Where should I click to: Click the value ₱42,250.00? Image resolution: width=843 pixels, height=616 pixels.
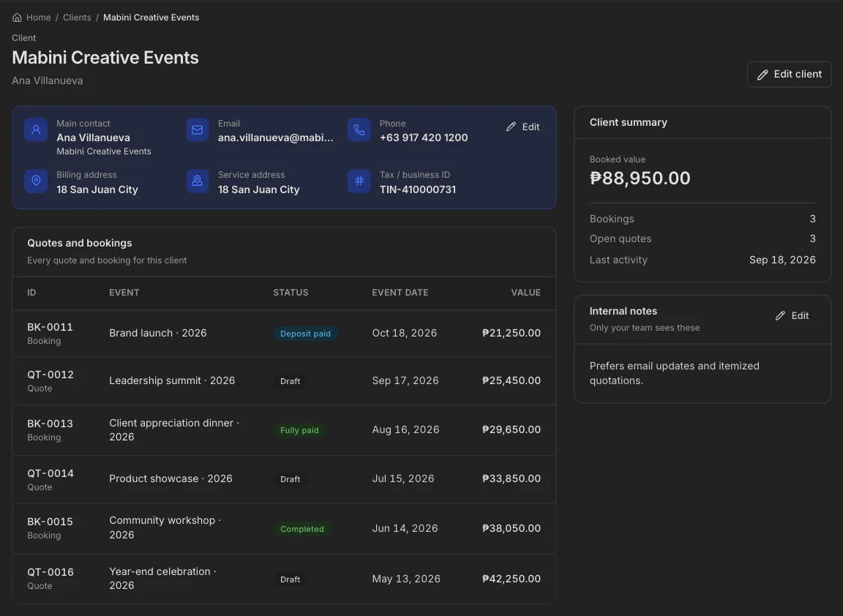(512, 579)
